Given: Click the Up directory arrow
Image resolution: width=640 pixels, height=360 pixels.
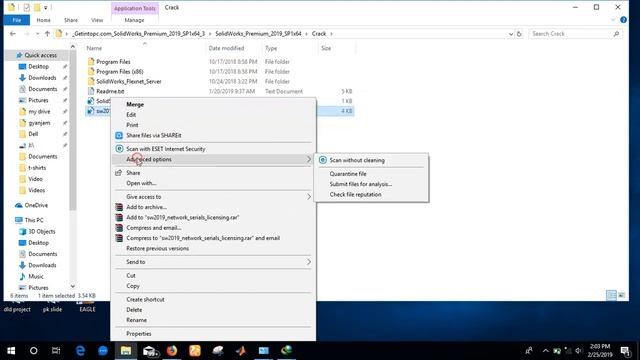Looking at the screenshot, I should tap(47, 34).
